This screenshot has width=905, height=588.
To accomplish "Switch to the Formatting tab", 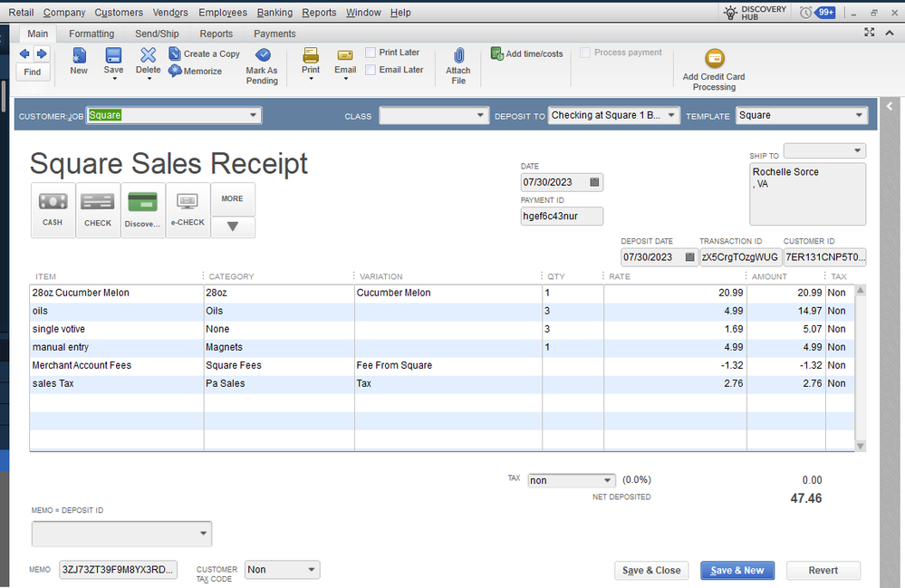I will 91,34.
